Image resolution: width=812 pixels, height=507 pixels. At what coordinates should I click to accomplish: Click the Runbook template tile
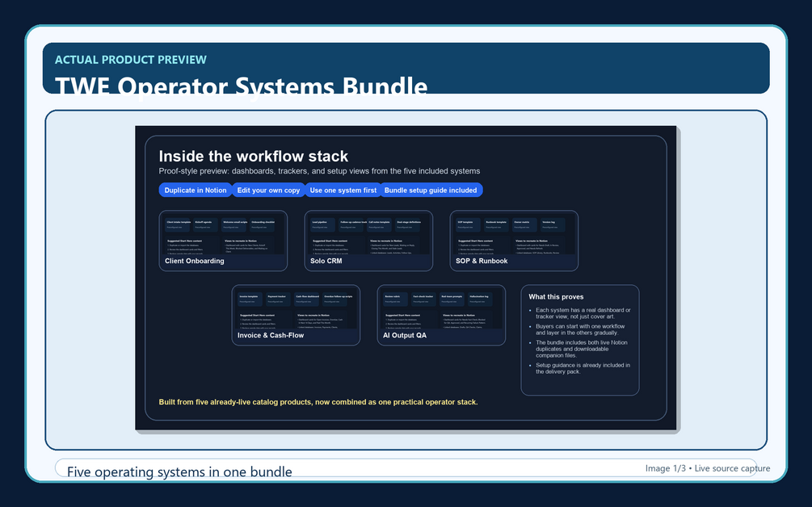click(x=497, y=224)
